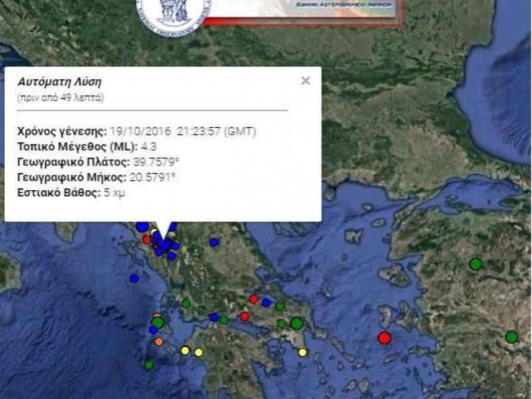Click the blue marker between red and green markers
Viewport: 532px width, 399px height.
(266, 303)
